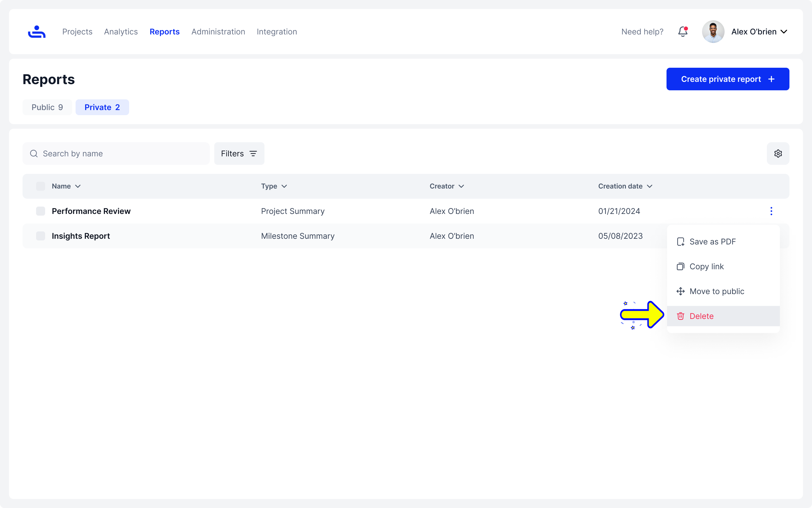Image resolution: width=812 pixels, height=508 pixels.
Task: Choose Copy link menu entry
Action: pyautogui.click(x=723, y=266)
